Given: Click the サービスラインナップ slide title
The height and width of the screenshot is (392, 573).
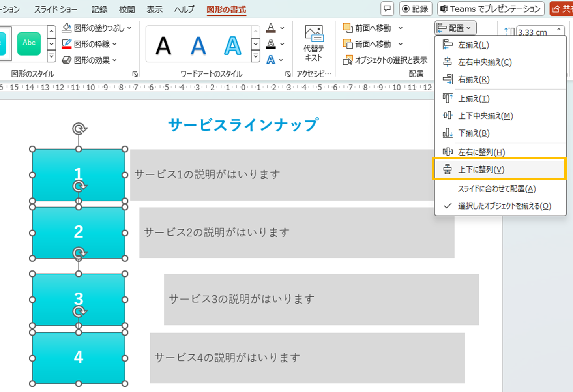Looking at the screenshot, I should tap(243, 125).
